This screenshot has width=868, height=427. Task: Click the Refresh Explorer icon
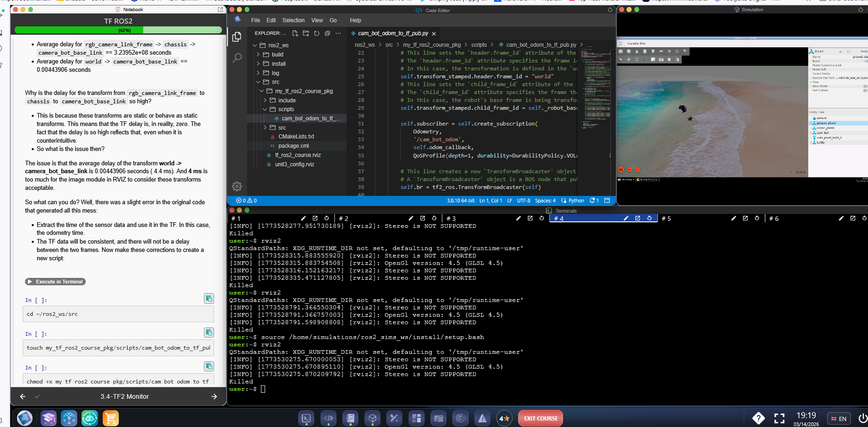pos(317,33)
